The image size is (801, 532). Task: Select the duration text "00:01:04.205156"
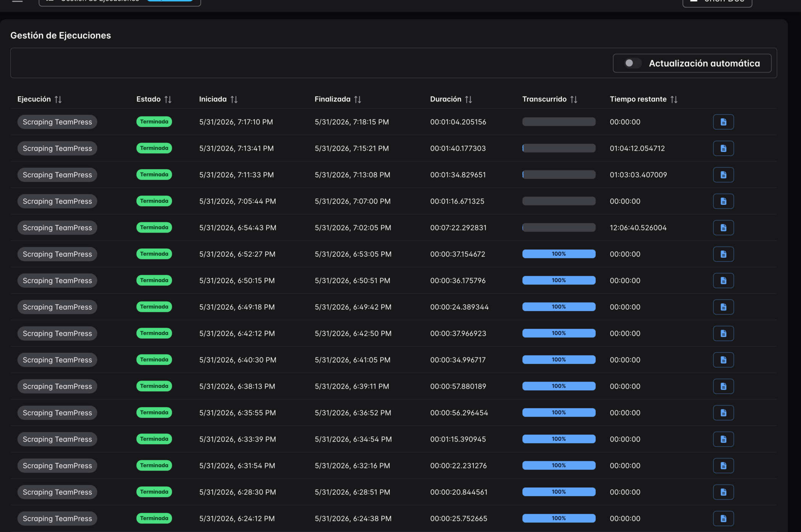click(458, 122)
